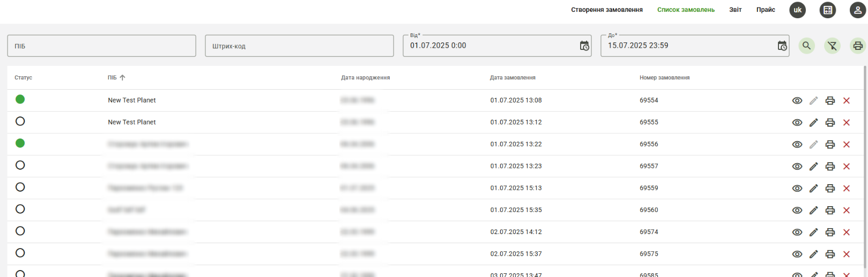Print order 69559

click(x=830, y=188)
